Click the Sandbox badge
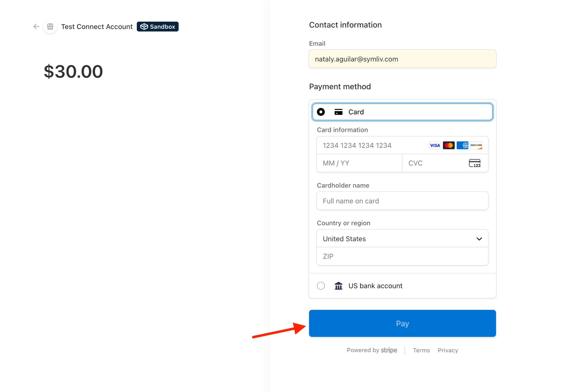Screen dimensions: 561x392 coord(158,27)
